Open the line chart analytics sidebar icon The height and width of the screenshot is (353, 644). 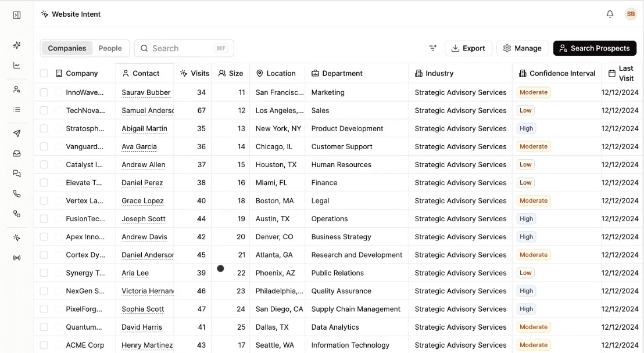point(17,65)
